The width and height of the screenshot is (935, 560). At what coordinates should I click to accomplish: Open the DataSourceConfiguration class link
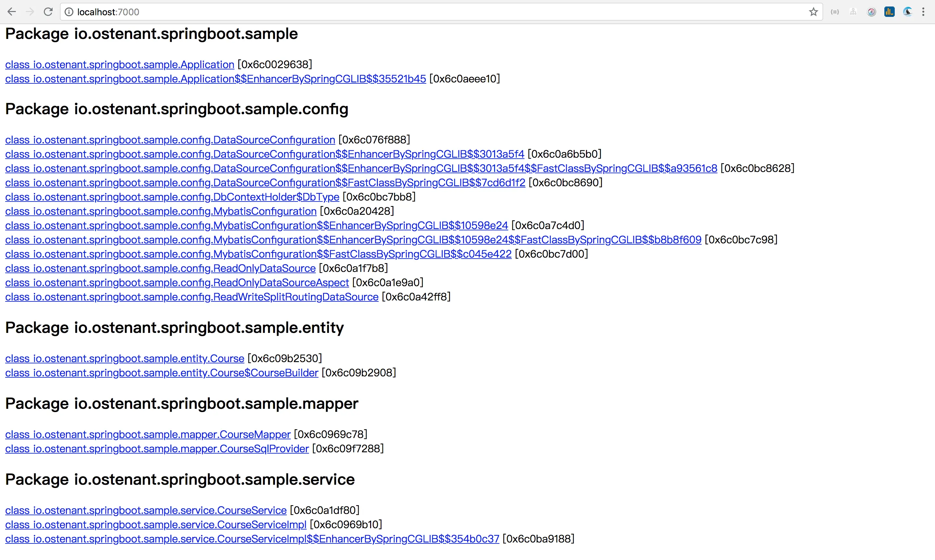click(x=170, y=140)
